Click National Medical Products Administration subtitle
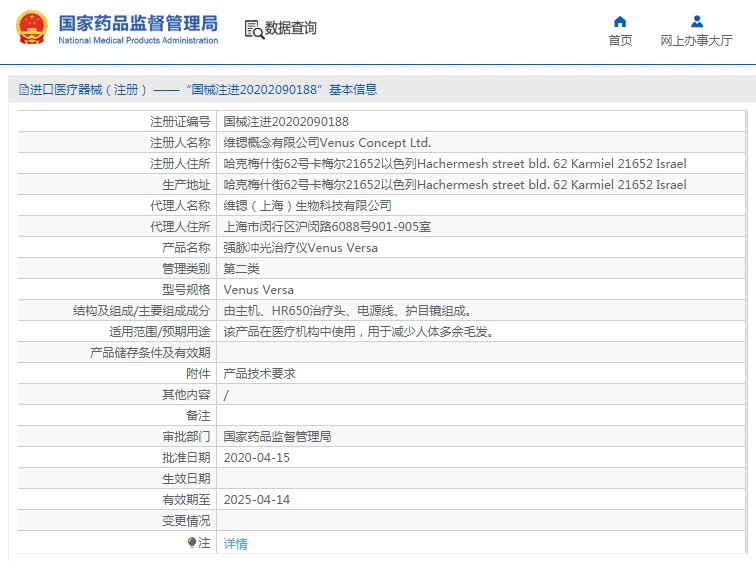 coord(138,40)
